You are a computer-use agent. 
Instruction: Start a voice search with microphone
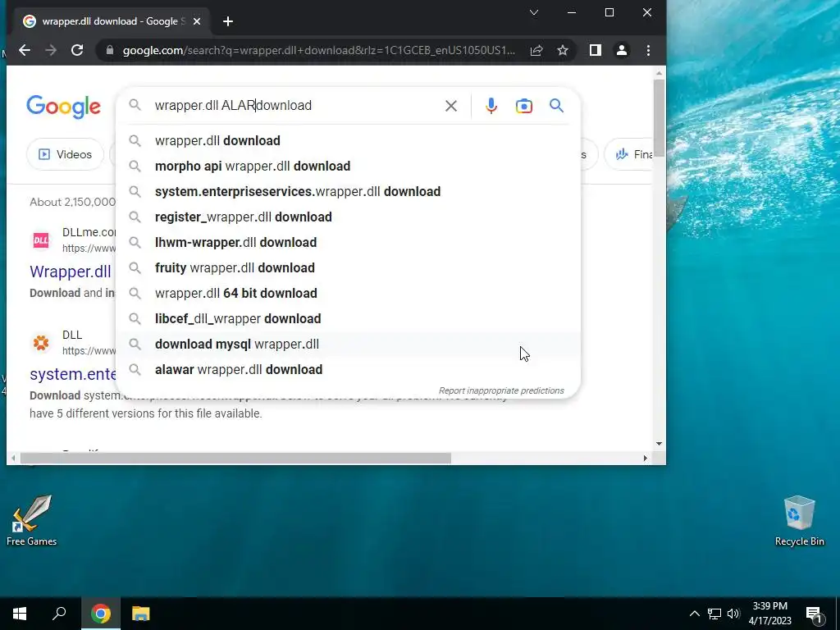click(x=491, y=106)
